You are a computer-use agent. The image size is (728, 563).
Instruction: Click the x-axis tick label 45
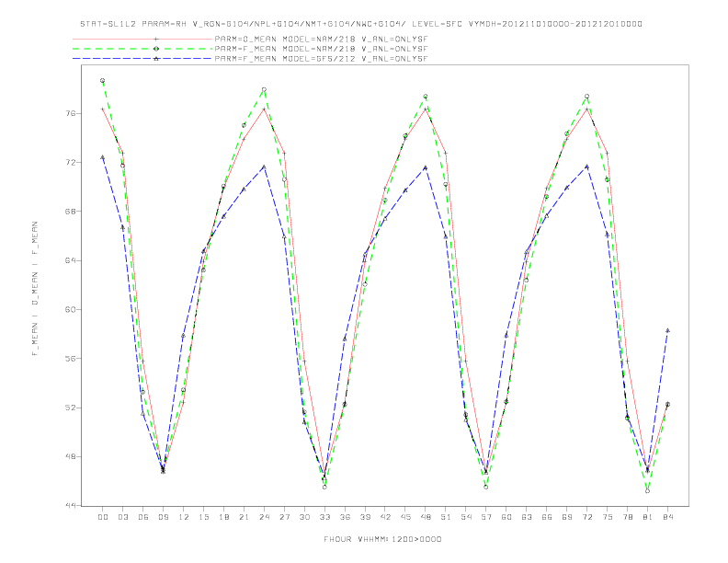405,517
